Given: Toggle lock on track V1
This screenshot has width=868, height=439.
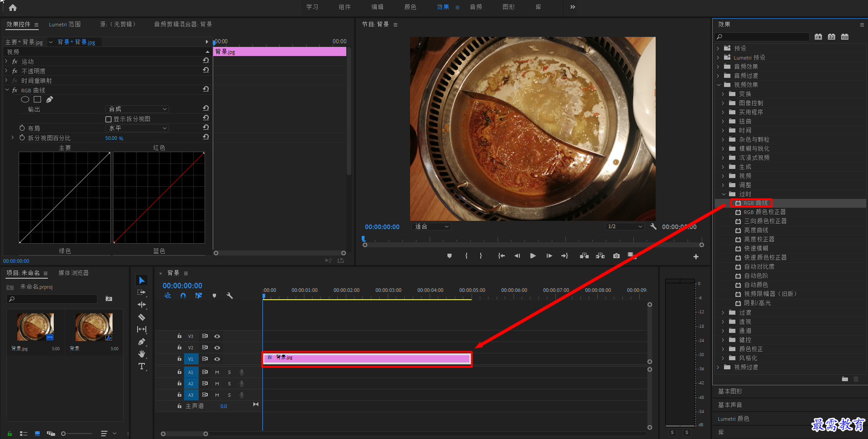Looking at the screenshot, I should tap(180, 359).
